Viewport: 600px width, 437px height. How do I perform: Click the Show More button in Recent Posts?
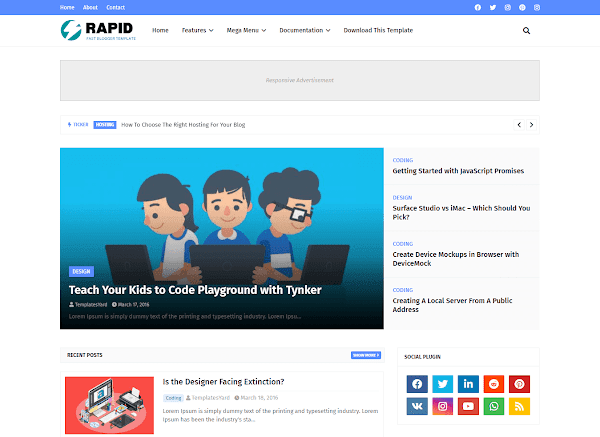point(366,355)
